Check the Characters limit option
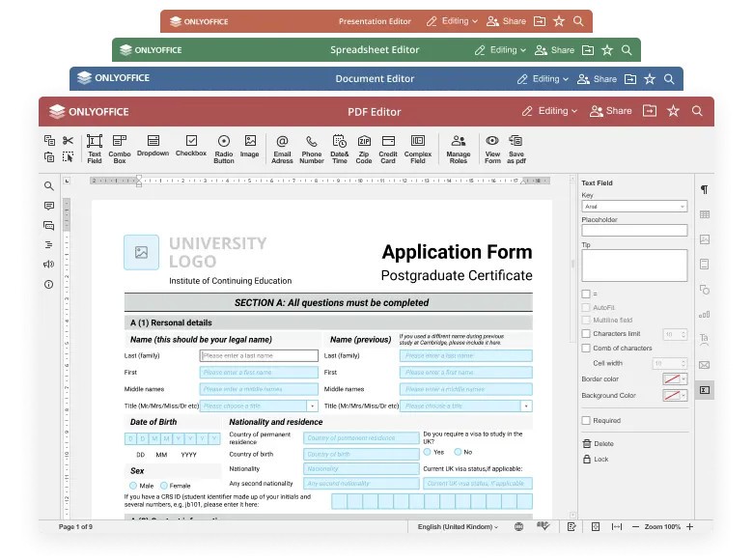 586,334
